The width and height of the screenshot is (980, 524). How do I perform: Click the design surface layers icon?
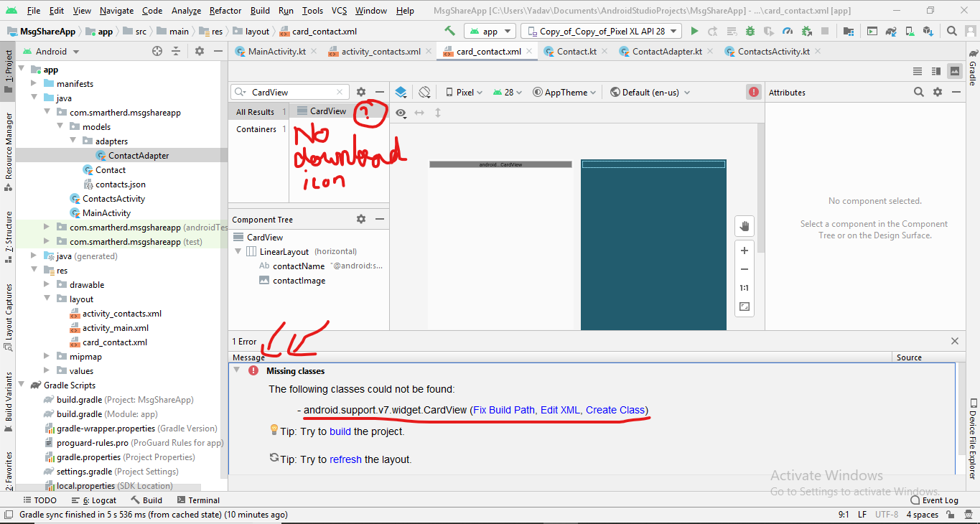point(401,92)
